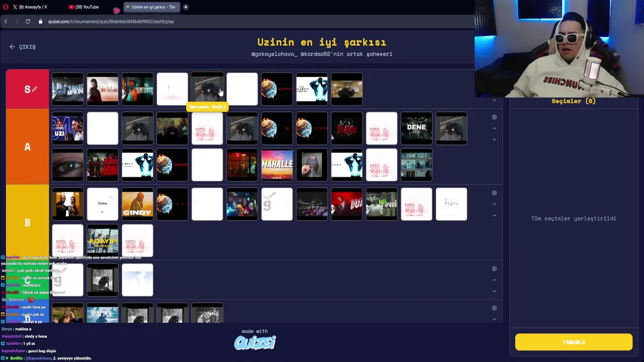Screen dimensions: 644x362
Task: Open settings gear for tier B
Action: (494, 193)
